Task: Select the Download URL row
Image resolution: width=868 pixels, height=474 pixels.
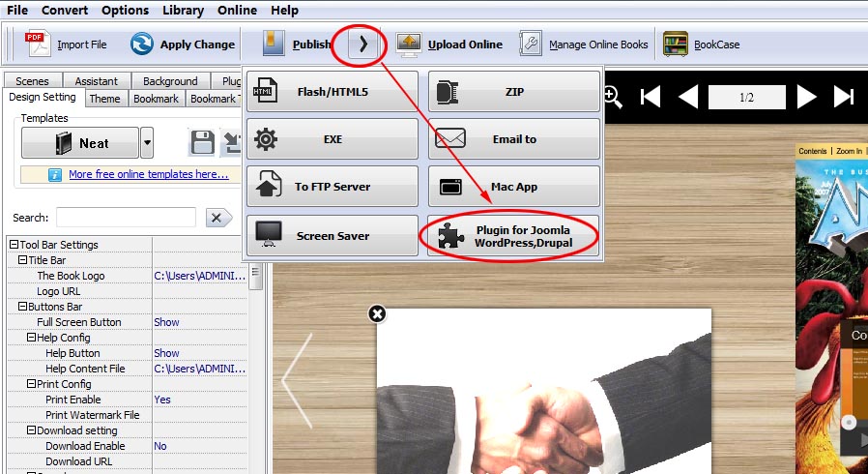Action: [x=128, y=461]
